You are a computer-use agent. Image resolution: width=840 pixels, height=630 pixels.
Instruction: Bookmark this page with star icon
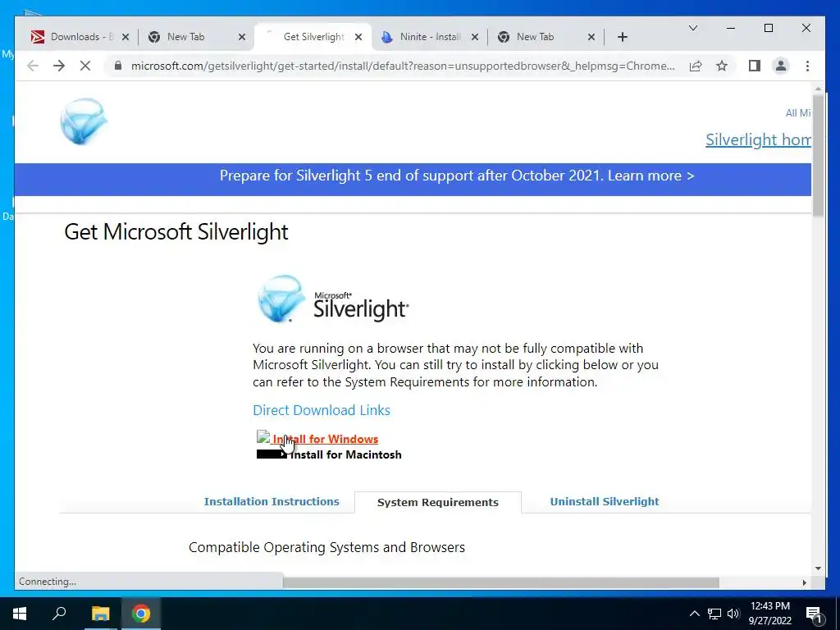722,66
